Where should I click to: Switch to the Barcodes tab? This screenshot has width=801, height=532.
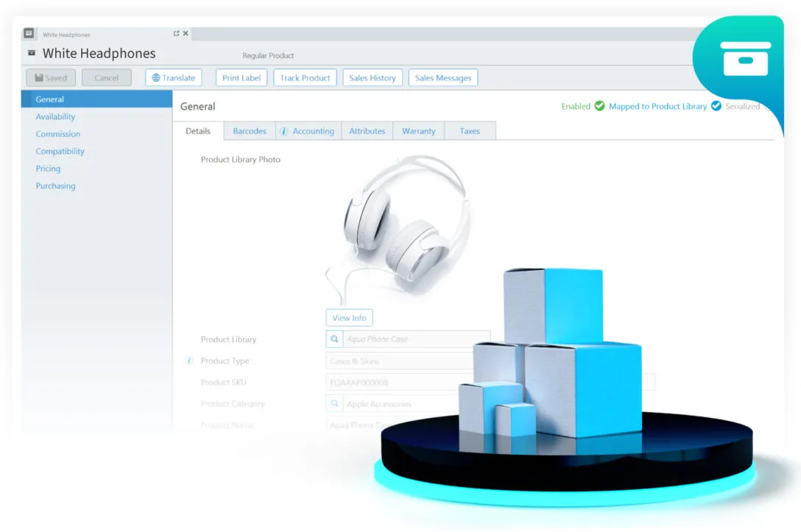point(250,131)
